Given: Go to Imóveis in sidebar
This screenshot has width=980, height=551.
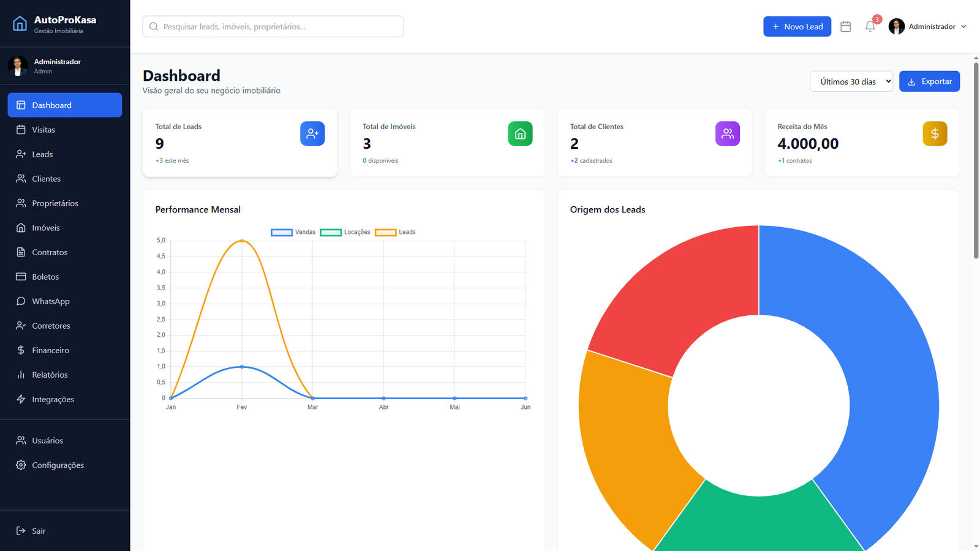Looking at the screenshot, I should (46, 228).
